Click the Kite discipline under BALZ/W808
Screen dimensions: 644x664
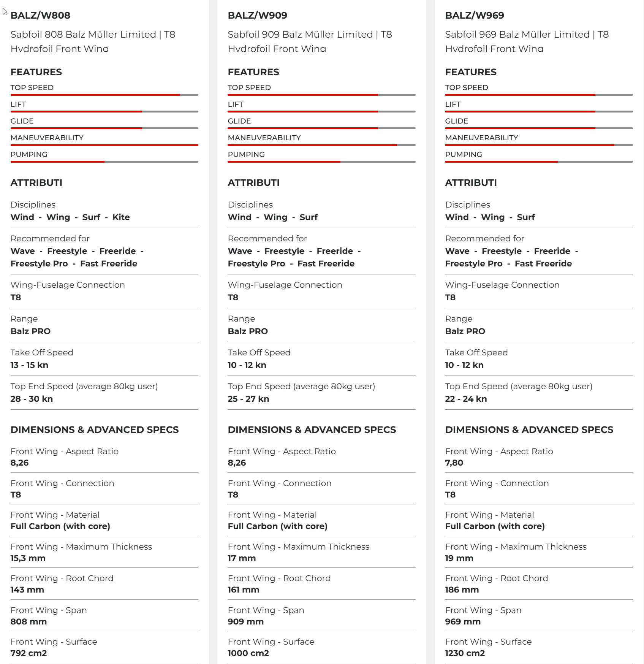coord(121,217)
